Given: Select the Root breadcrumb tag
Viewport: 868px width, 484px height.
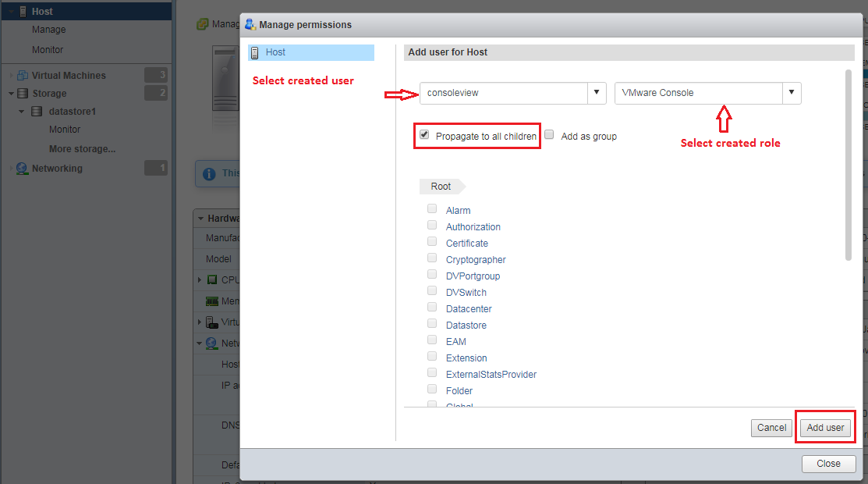Looking at the screenshot, I should tap(441, 187).
